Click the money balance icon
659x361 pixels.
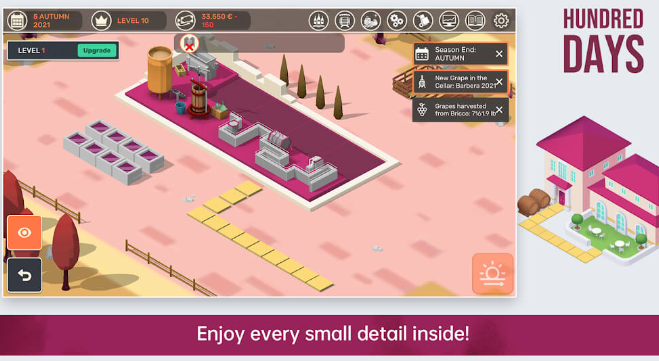[185, 20]
